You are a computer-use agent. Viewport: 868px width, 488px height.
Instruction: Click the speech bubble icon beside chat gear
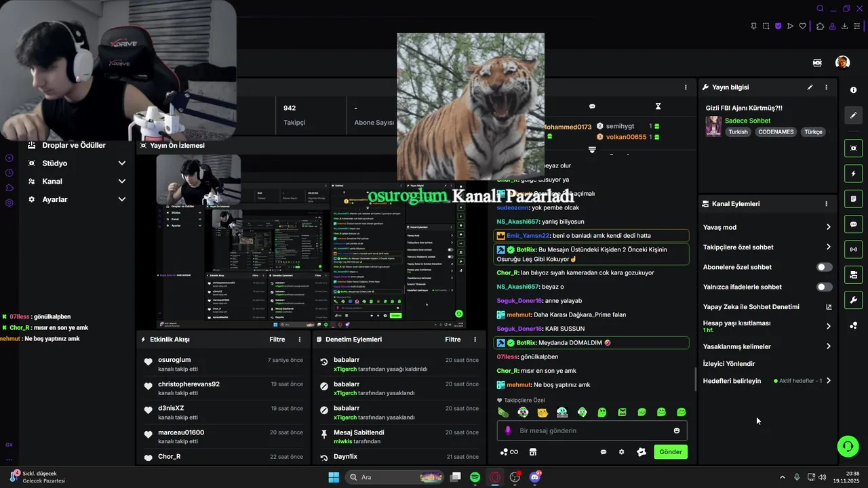click(604, 452)
